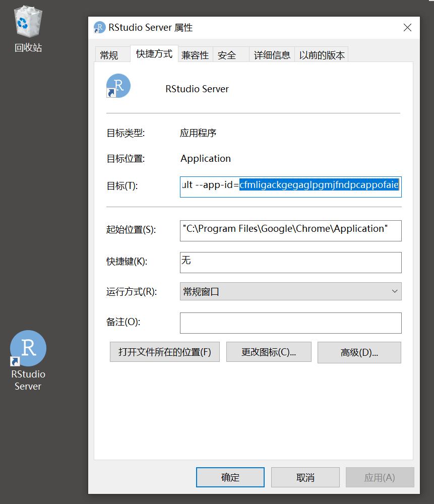The height and width of the screenshot is (504, 434).
Task: Click the 更改图标(C)... button
Action: point(269,352)
